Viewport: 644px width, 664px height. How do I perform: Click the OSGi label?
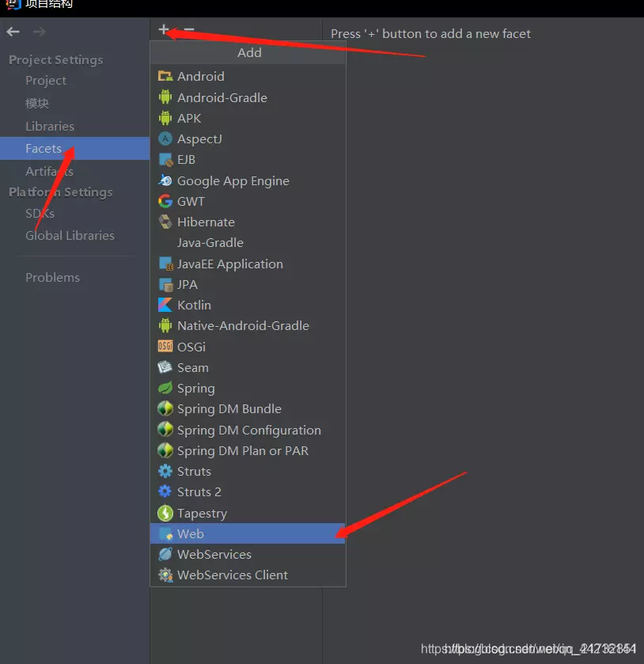191,347
